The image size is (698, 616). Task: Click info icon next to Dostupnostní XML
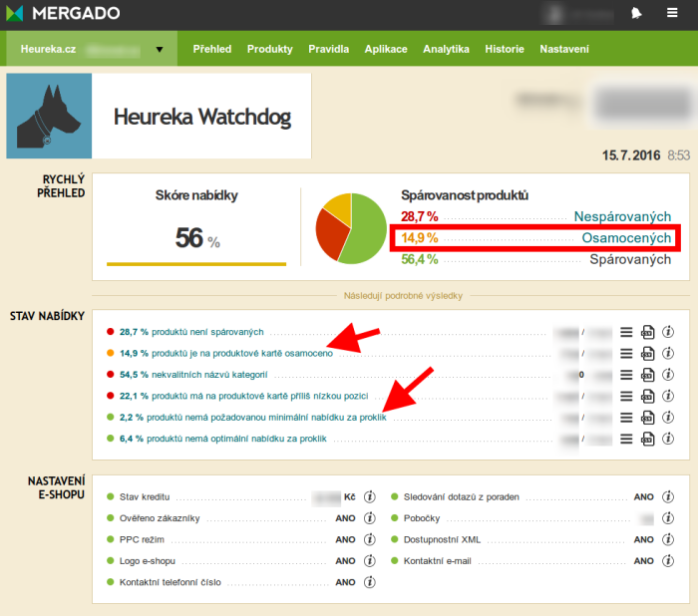coord(668,539)
